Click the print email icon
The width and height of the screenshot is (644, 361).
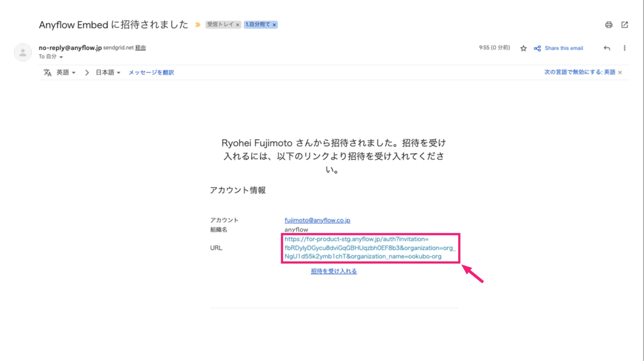click(x=609, y=25)
